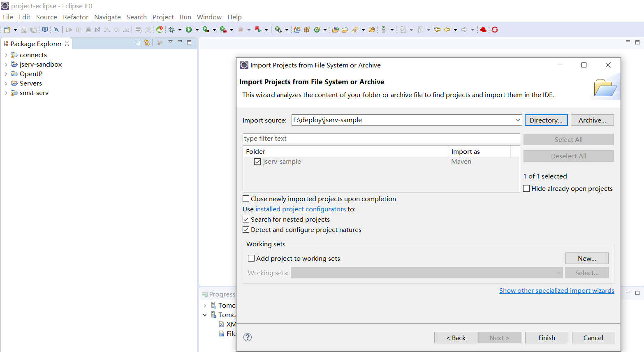The width and height of the screenshot is (644, 352).
Task: Open installed project configurators link
Action: point(301,209)
